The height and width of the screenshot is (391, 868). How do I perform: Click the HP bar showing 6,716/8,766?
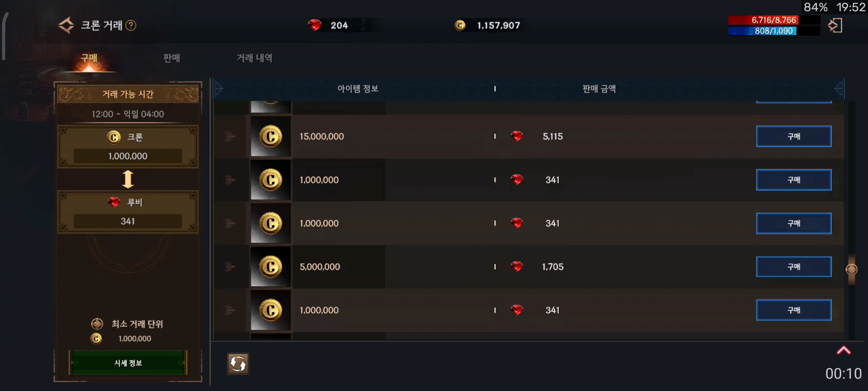763,20
